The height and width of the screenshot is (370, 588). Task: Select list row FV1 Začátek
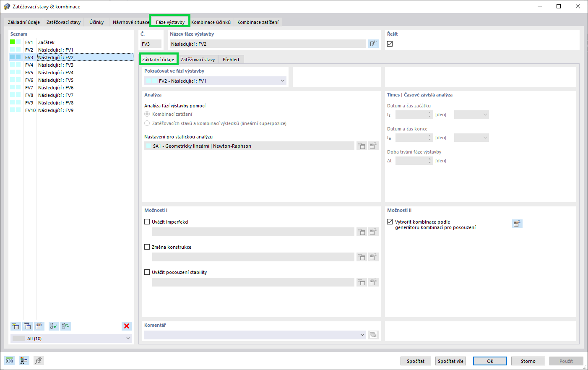tap(71, 42)
